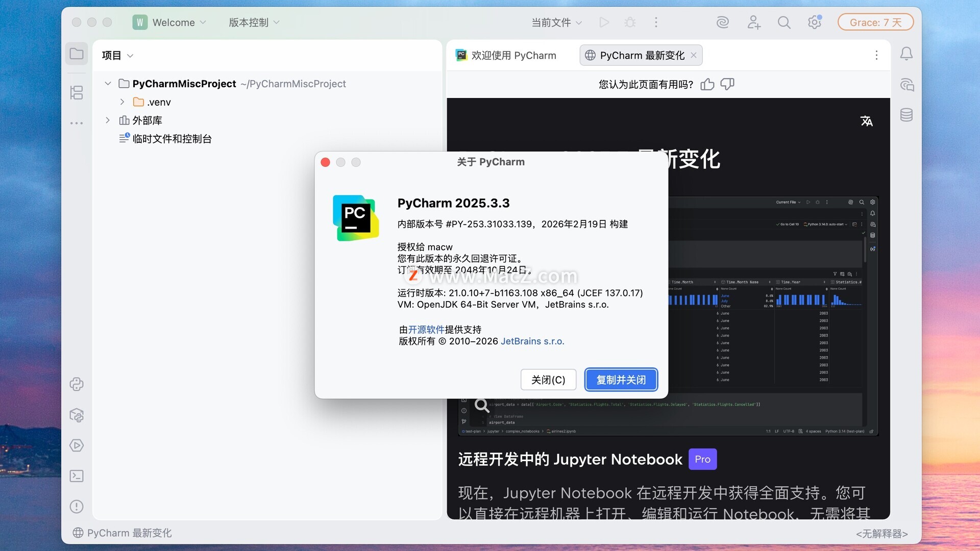Open the Problems tool window icon
980x551 pixels.
pos(77,507)
